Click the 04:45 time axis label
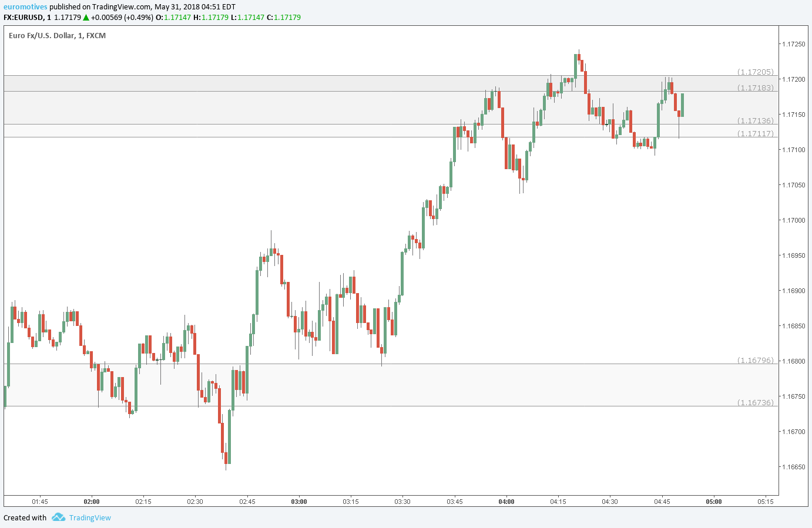Image resolution: width=812 pixels, height=528 pixels. tap(662, 502)
